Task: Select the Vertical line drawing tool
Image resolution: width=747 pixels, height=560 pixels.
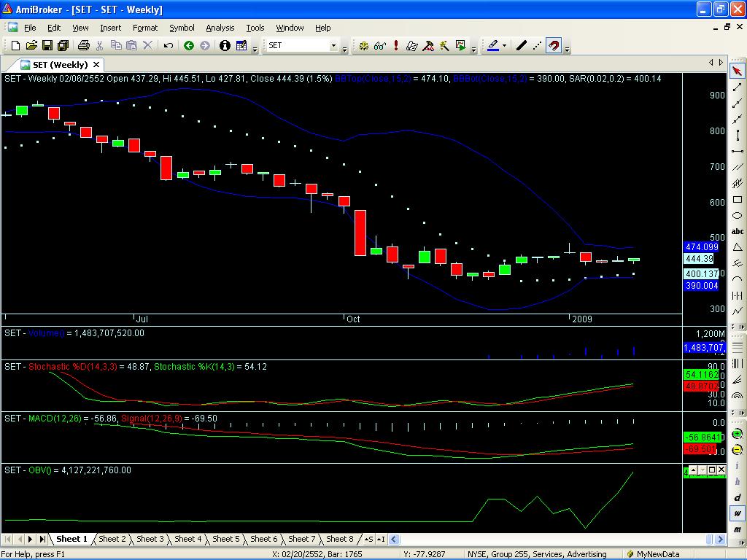Action: click(x=737, y=135)
